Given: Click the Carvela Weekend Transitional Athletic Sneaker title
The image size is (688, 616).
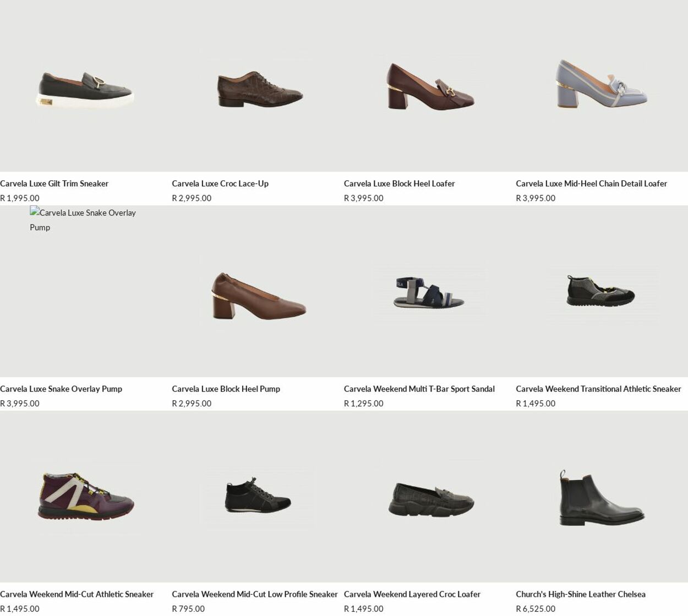Looking at the screenshot, I should click(598, 389).
